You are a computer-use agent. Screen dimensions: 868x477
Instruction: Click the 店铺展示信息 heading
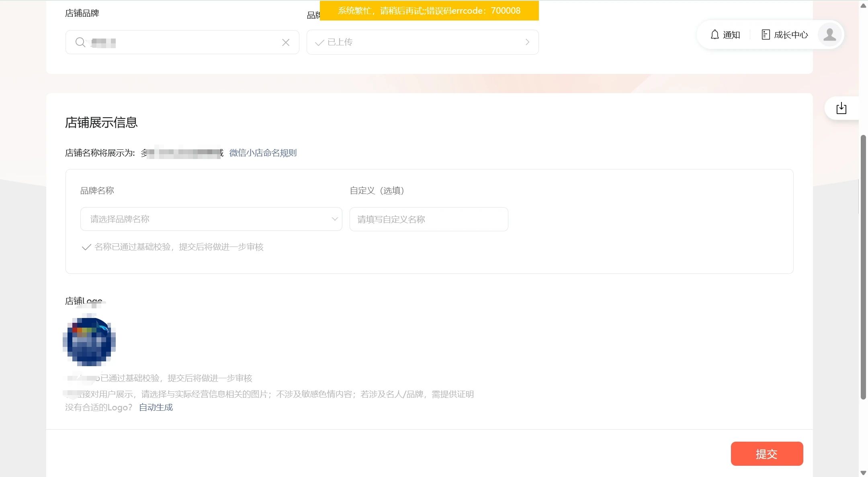click(101, 122)
